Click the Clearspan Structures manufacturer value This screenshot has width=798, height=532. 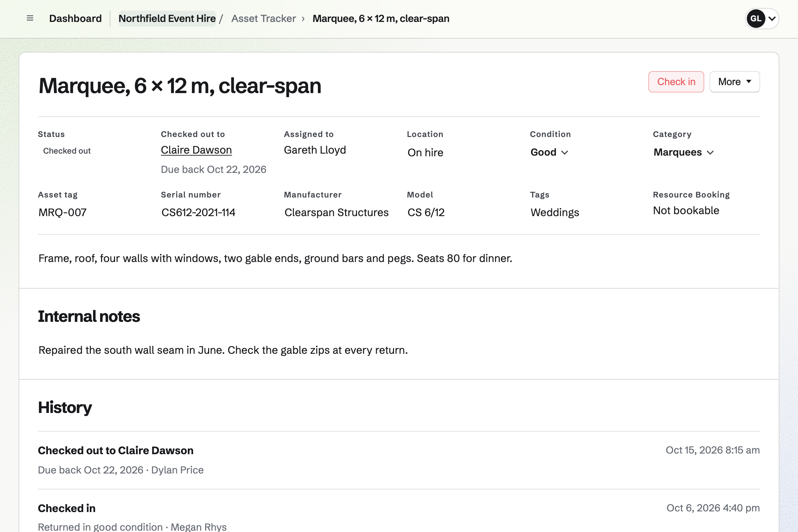[336, 212]
